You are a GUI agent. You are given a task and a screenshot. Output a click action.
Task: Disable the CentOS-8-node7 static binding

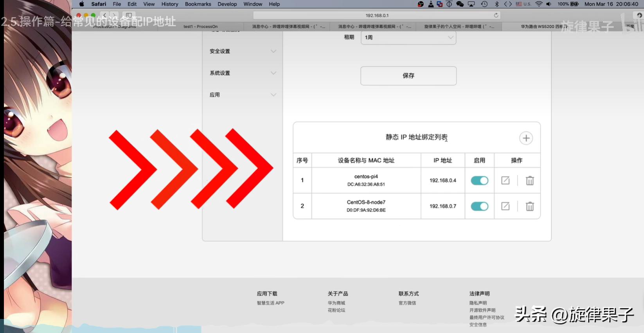(x=479, y=206)
